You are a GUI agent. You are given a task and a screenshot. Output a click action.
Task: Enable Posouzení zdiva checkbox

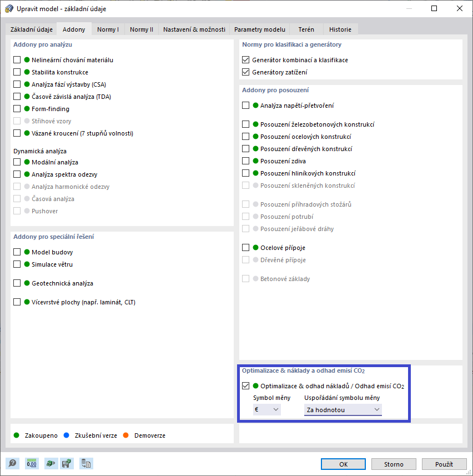tap(246, 161)
